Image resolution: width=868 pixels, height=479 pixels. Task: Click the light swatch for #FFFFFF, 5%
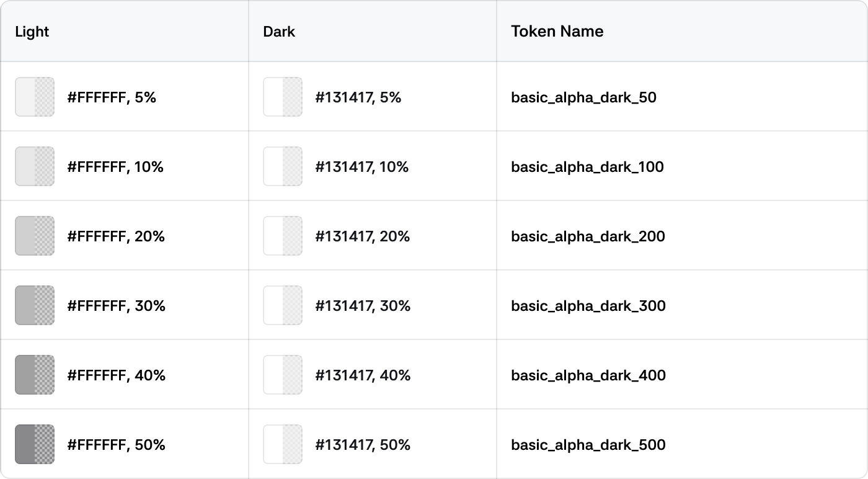(x=35, y=97)
